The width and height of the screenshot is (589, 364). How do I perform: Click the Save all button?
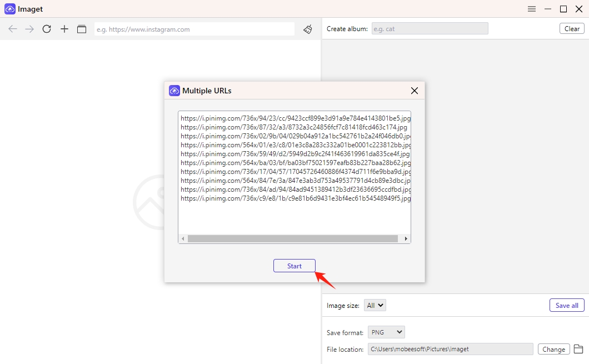pyautogui.click(x=566, y=305)
